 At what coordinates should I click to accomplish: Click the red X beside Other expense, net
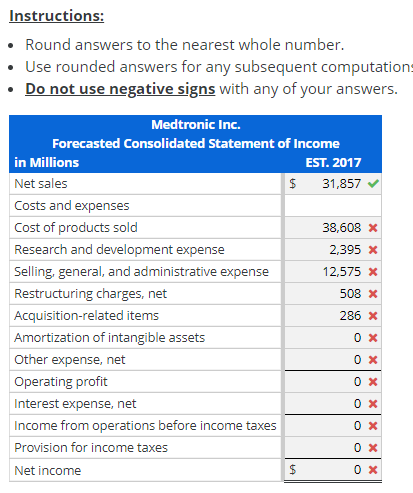[x=373, y=360]
